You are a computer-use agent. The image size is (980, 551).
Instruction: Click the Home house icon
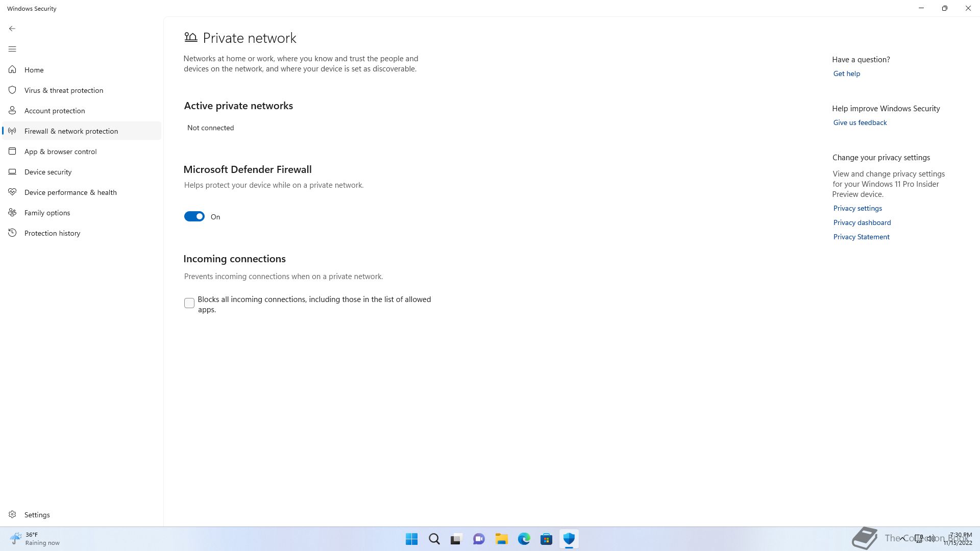(x=12, y=69)
